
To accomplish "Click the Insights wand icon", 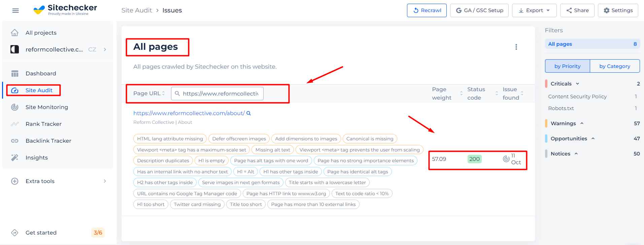I will 15,157.
